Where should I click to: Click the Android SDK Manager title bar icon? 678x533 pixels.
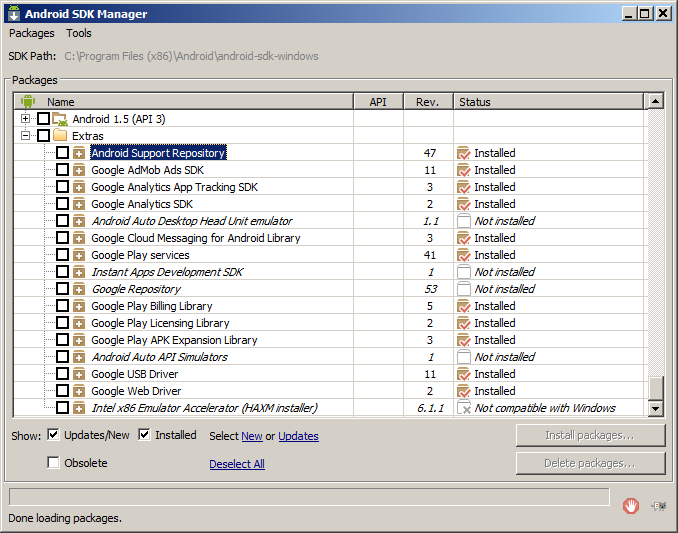pyautogui.click(x=14, y=13)
